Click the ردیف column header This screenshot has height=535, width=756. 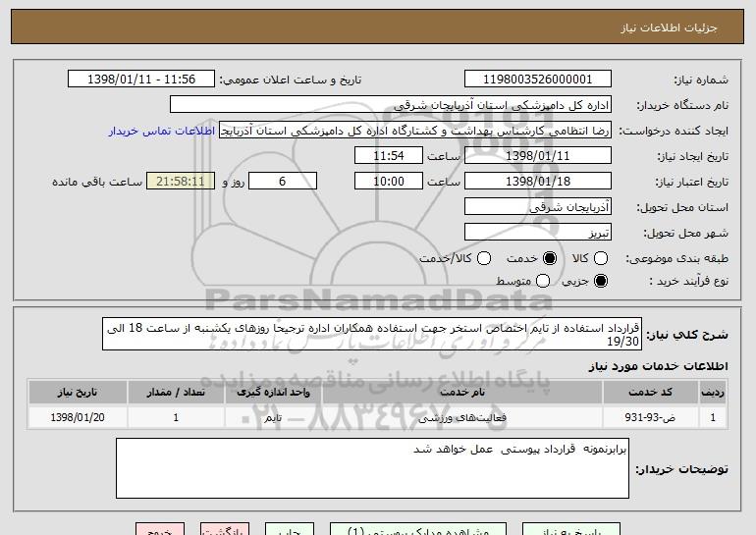(713, 393)
